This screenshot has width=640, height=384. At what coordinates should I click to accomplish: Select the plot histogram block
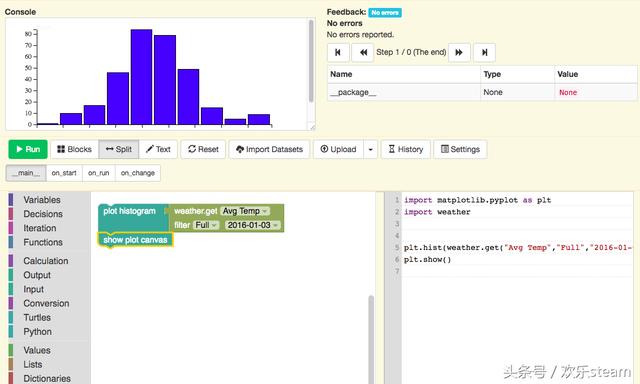click(x=129, y=211)
